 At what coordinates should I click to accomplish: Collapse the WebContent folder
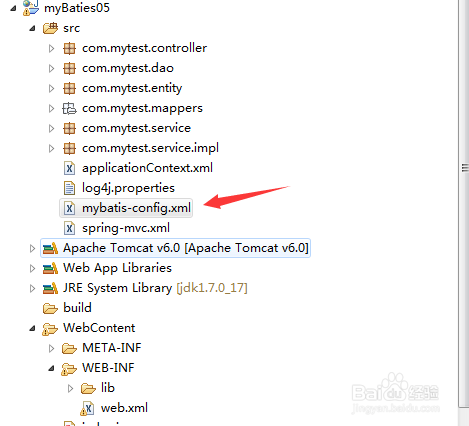click(x=32, y=329)
